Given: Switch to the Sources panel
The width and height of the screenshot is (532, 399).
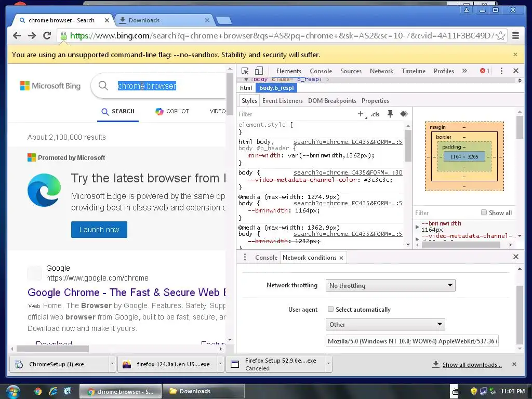Looking at the screenshot, I should 351,71.
